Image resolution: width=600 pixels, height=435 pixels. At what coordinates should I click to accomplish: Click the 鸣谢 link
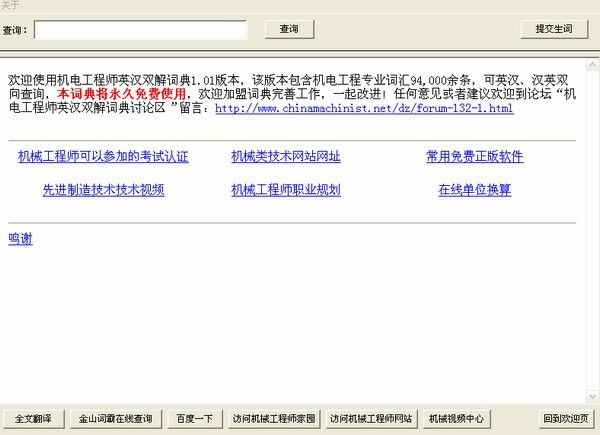click(20, 239)
